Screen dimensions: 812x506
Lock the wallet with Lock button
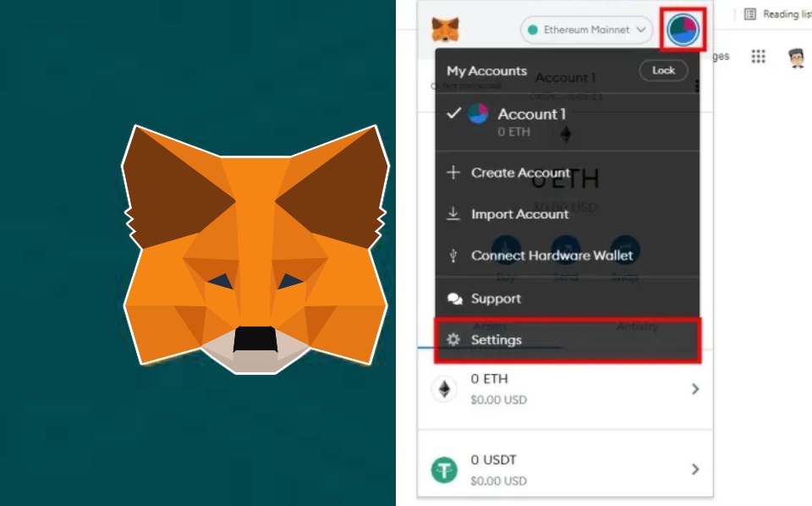click(663, 70)
